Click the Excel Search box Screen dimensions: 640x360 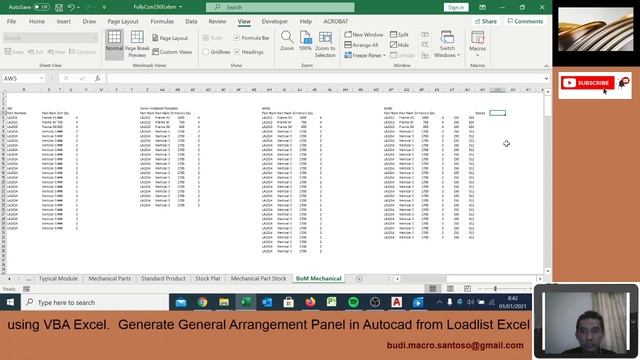280,7
